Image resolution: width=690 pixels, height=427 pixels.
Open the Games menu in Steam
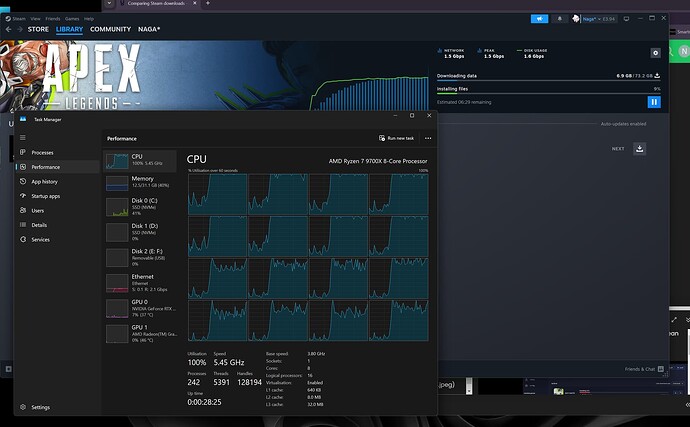click(x=72, y=19)
